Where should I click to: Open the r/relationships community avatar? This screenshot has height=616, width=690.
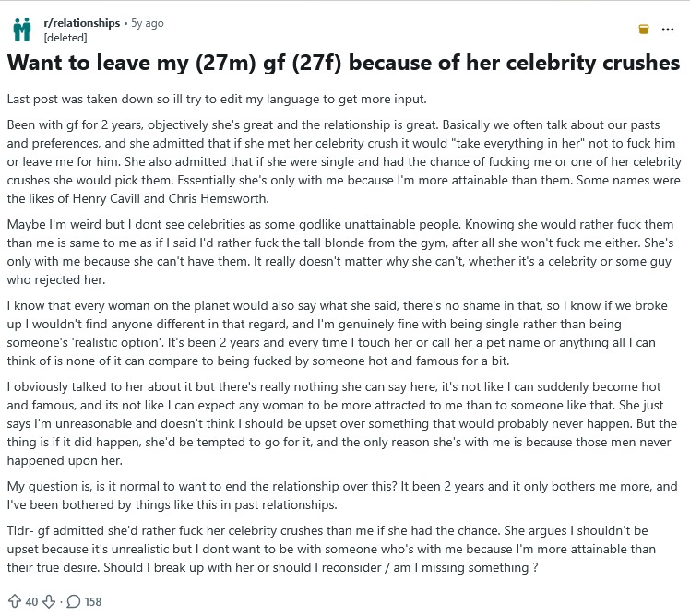coord(22,30)
